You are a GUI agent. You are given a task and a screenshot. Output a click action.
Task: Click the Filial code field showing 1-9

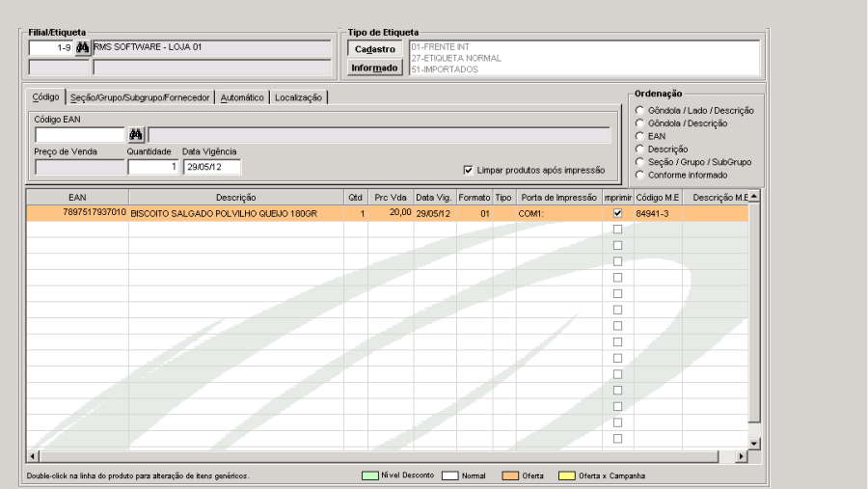pyautogui.click(x=51, y=48)
